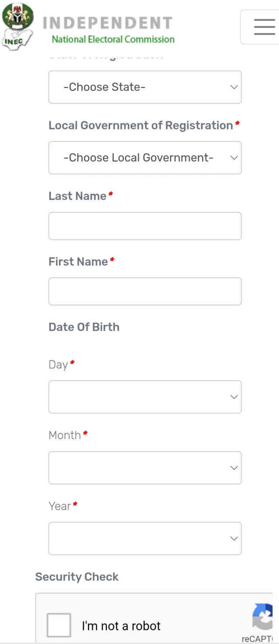The height and width of the screenshot is (644, 279).
Task: Check the I'm not a robot box
Action: (59, 625)
